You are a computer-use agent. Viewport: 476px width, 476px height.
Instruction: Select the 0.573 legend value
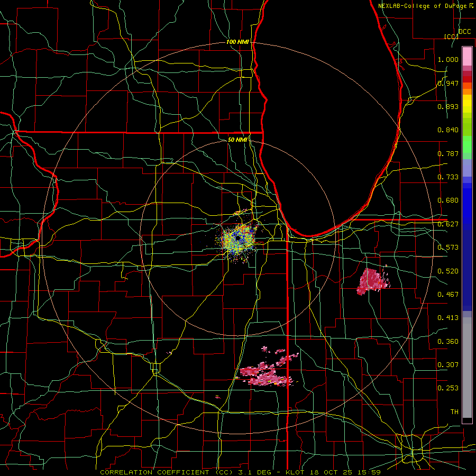point(448,248)
